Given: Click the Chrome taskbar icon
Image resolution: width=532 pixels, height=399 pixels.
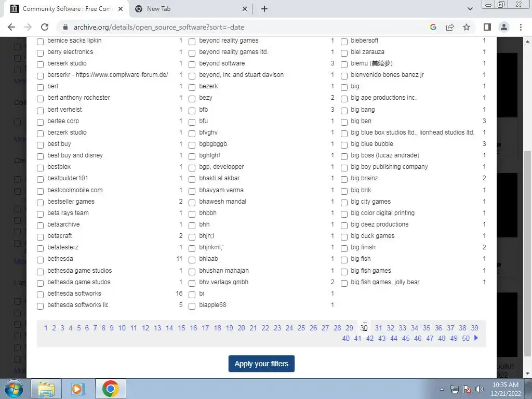Looking at the screenshot, I should [x=110, y=389].
